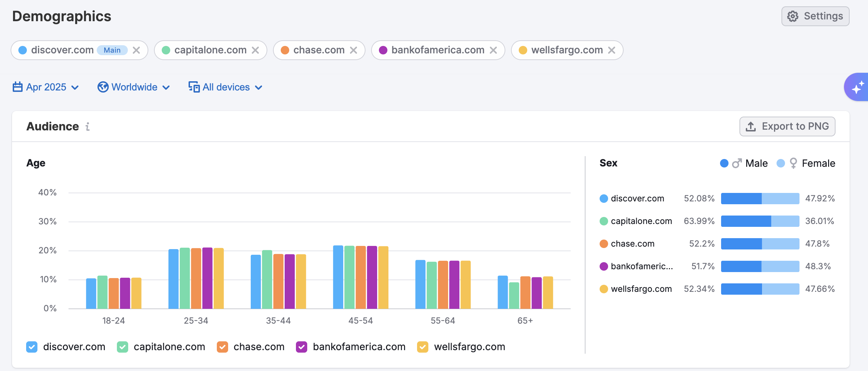This screenshot has width=868, height=371.
Task: Click the calendar icon beside Apr 2025
Action: (17, 87)
